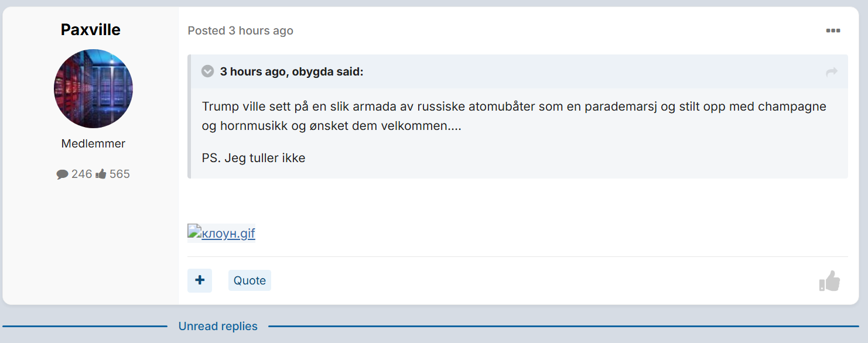The image size is (868, 343).
Task: Click the 565 reputation count
Action: coord(119,174)
